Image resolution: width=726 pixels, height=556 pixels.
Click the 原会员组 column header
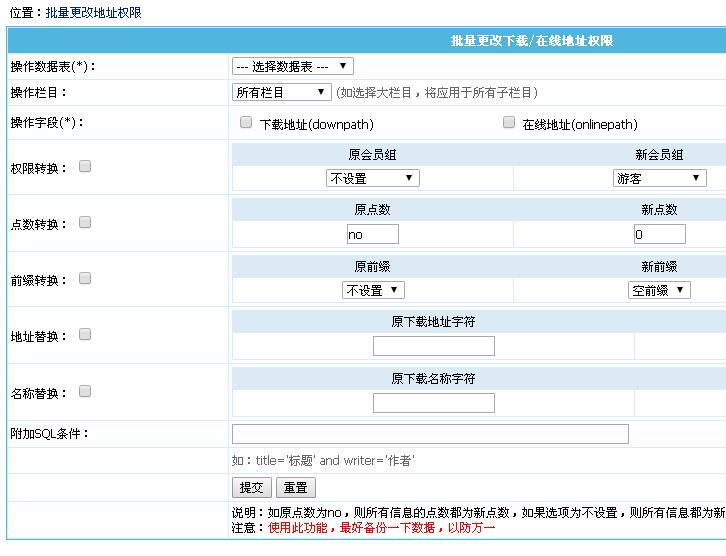[373, 155]
